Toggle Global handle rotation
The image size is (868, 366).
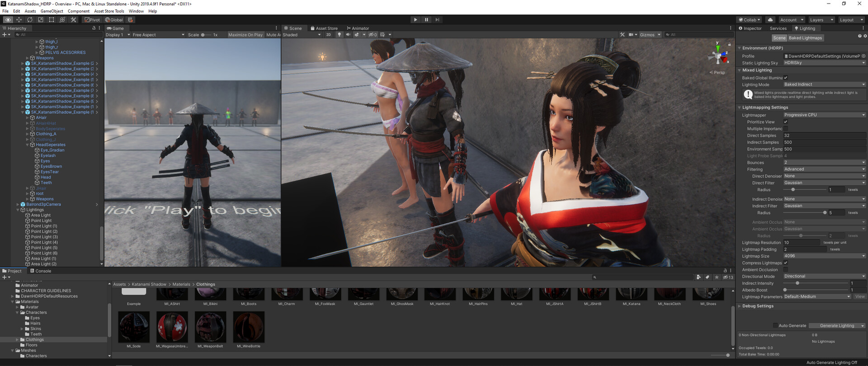click(114, 20)
